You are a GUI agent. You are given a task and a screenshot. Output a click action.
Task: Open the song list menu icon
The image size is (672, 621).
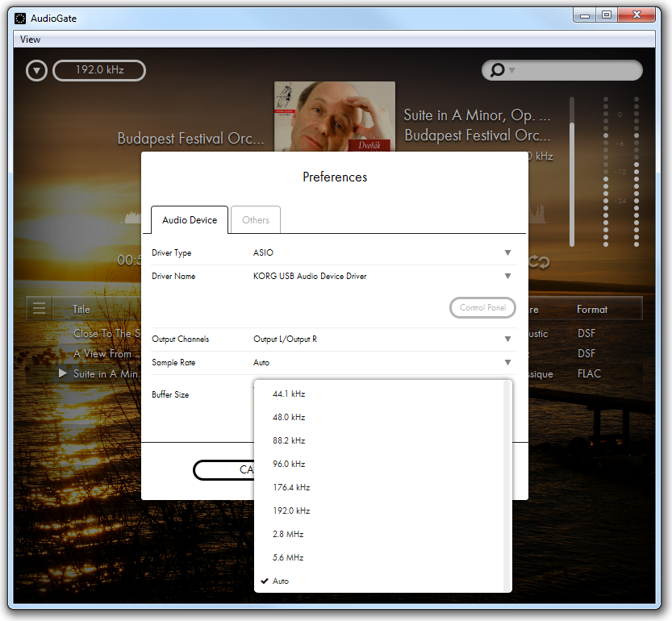click(x=39, y=308)
